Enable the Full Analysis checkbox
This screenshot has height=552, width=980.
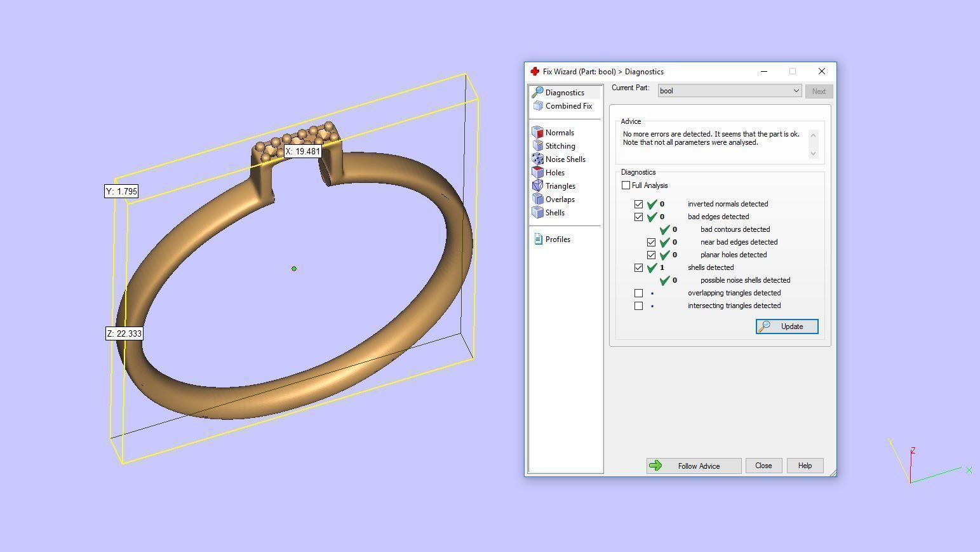pos(626,185)
